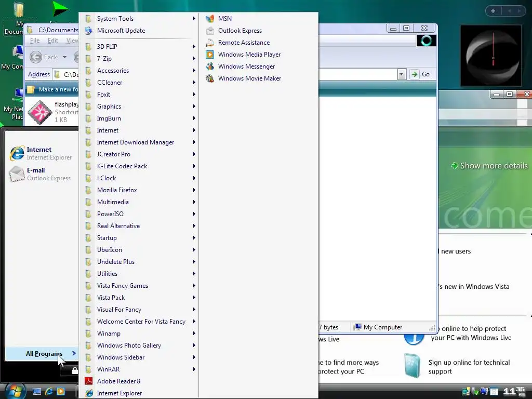Open Internet Explorer quick launch icon
The image size is (532, 399).
coord(49,392)
